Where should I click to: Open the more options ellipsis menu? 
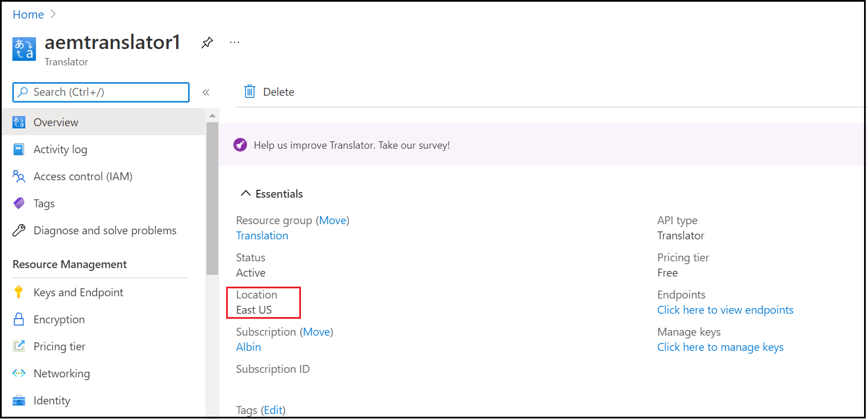click(x=234, y=42)
